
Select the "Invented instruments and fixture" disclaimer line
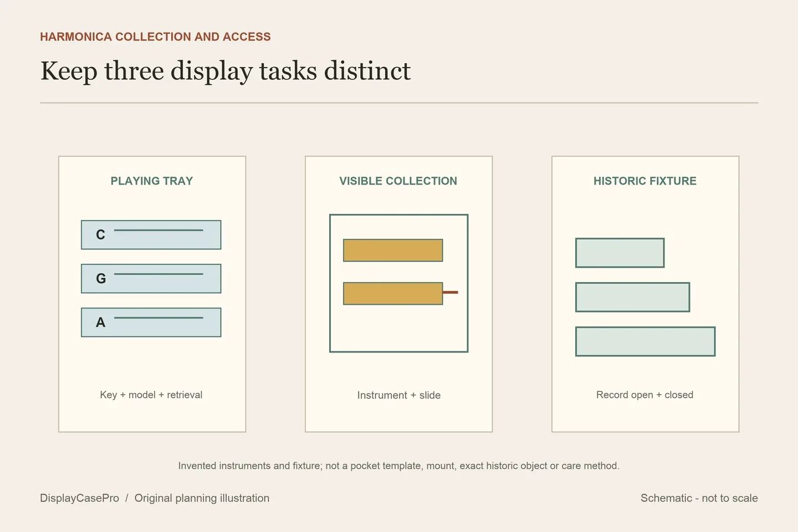coord(399,465)
